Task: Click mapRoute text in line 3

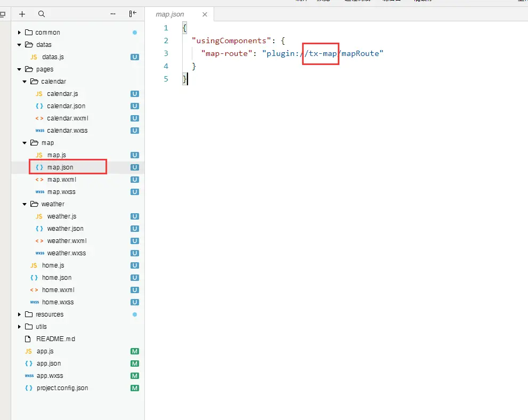Action: click(x=360, y=53)
